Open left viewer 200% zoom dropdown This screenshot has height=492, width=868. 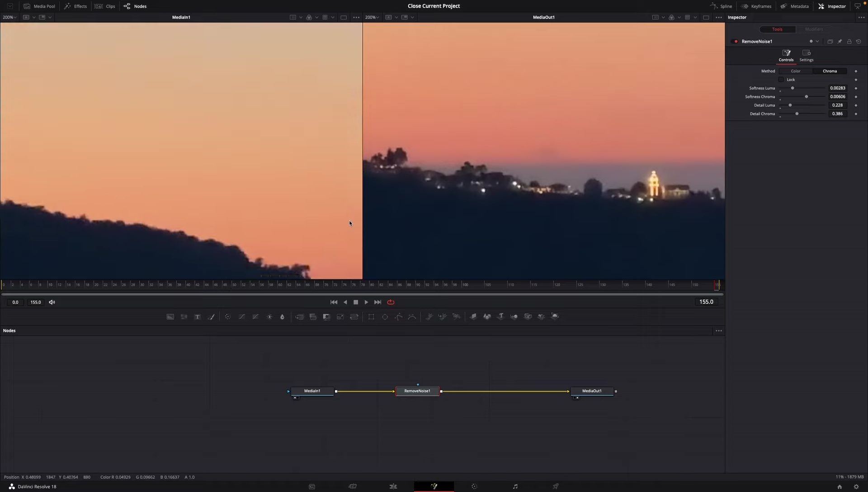[9, 18]
